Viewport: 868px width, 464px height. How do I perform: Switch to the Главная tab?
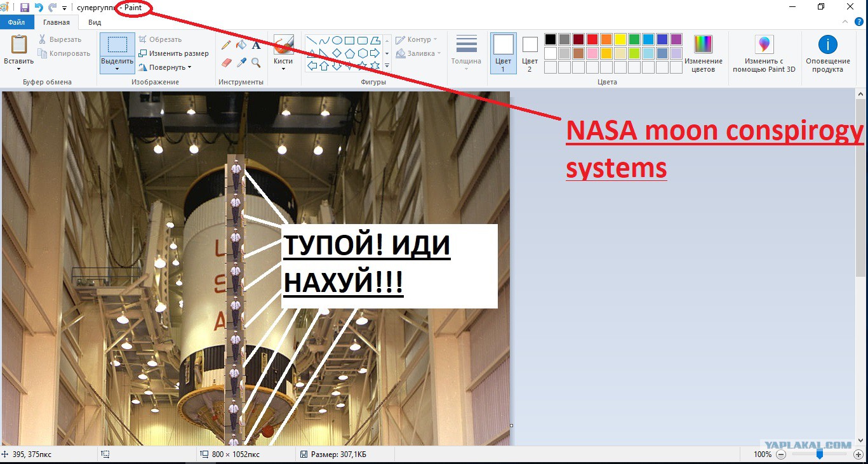(57, 22)
